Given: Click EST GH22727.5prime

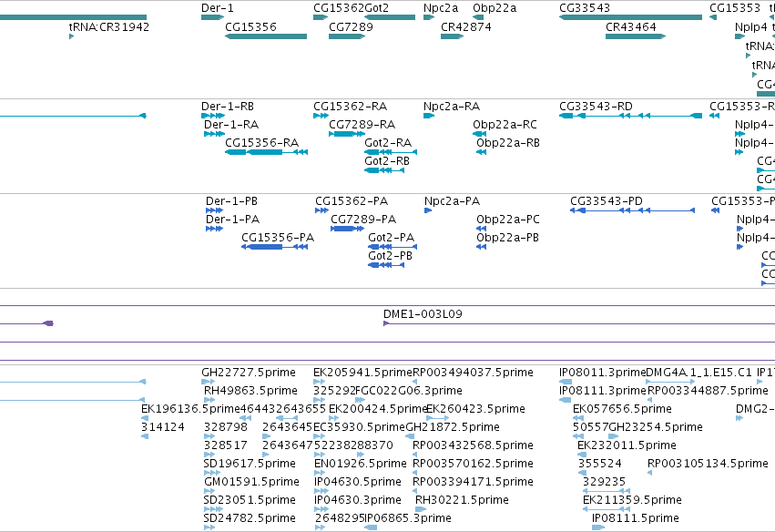Looking at the screenshot, I should pyautogui.click(x=208, y=382).
